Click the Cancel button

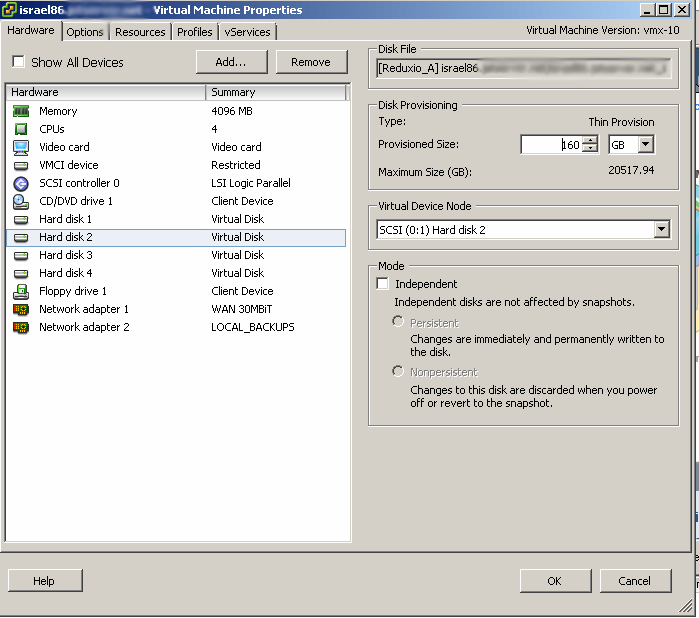pyautogui.click(x=635, y=581)
